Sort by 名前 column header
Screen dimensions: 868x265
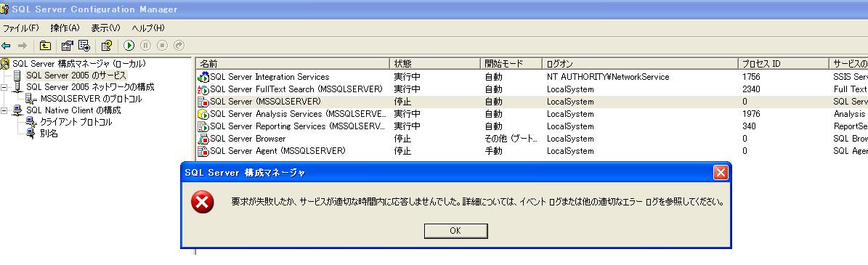293,64
